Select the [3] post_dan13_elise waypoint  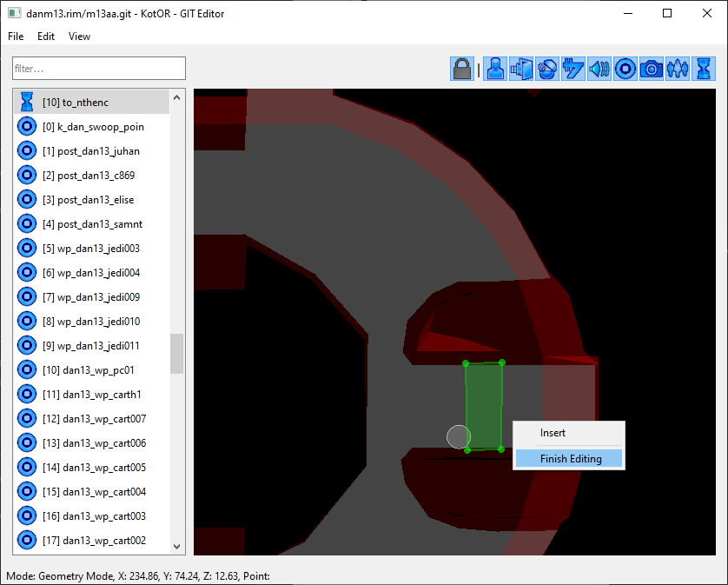[91, 200]
